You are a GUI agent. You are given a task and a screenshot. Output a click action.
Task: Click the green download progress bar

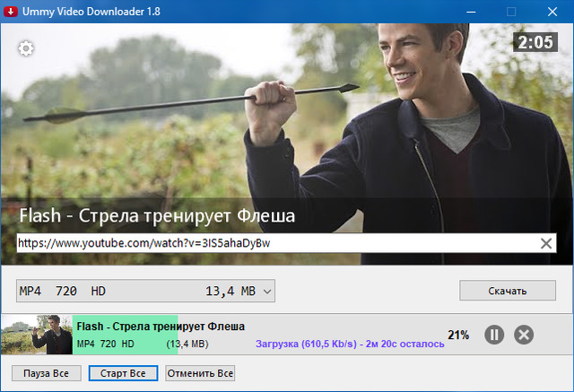tap(126, 335)
